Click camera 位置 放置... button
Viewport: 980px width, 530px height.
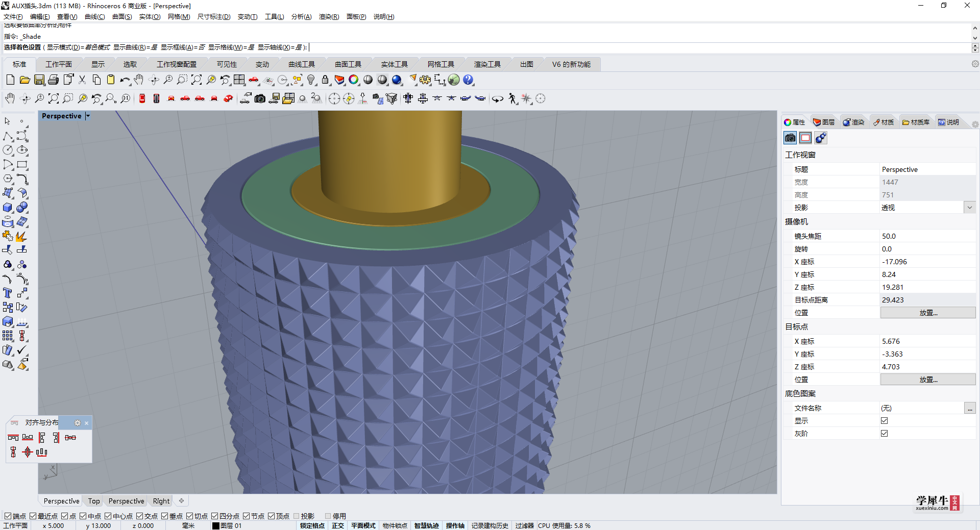coord(928,313)
